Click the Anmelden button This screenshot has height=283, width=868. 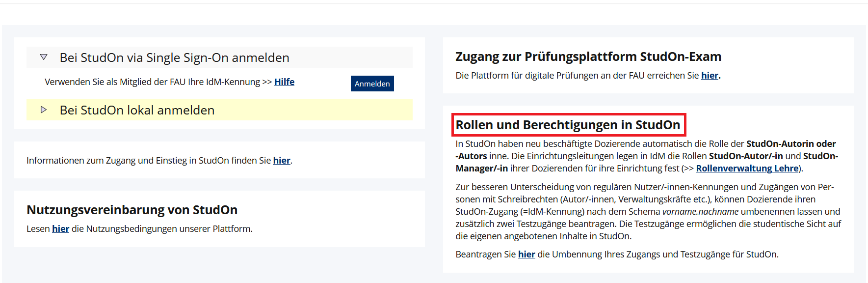pyautogui.click(x=372, y=84)
